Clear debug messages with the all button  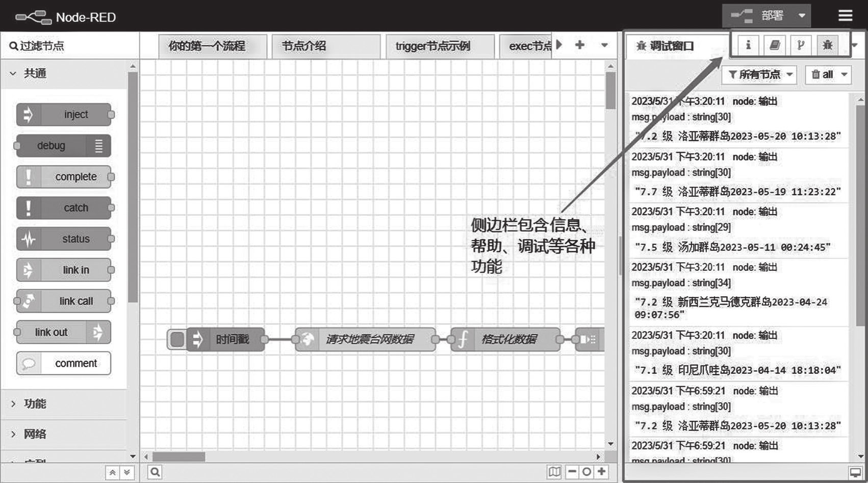coord(822,74)
